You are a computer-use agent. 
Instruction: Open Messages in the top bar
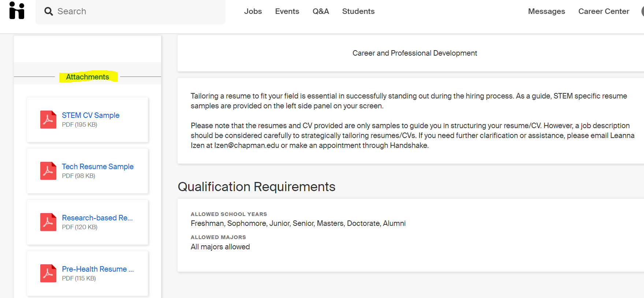point(546,11)
